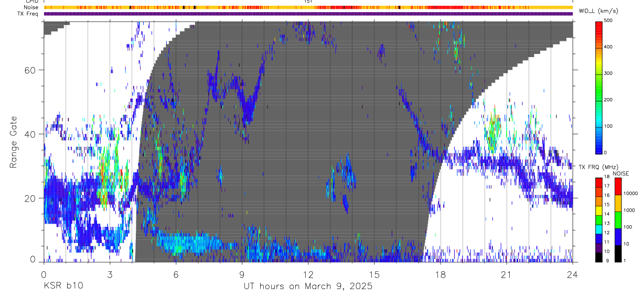
Task: Click the 'NOISE' legend title
Action: 621,173
